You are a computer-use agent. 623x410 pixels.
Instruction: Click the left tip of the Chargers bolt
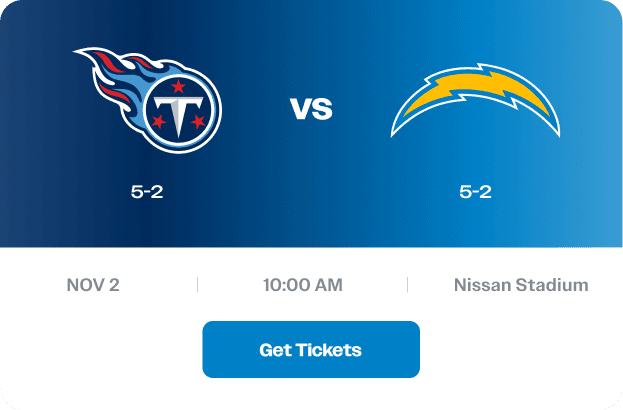[395, 132]
